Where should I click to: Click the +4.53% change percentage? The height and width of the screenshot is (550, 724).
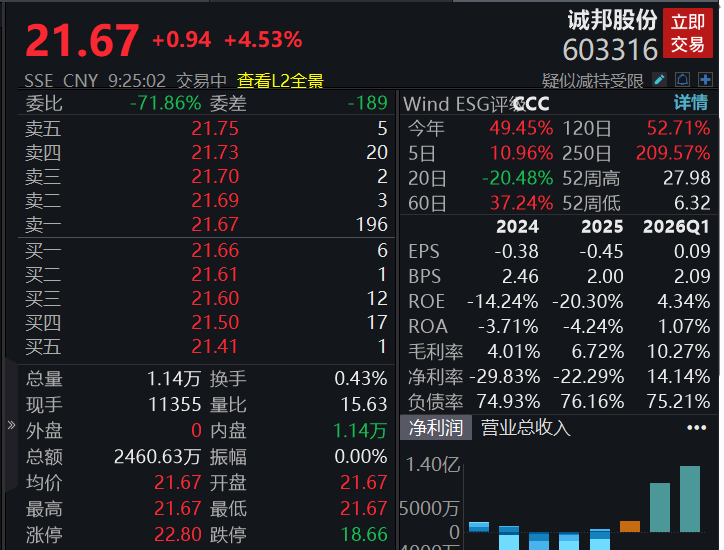263,40
